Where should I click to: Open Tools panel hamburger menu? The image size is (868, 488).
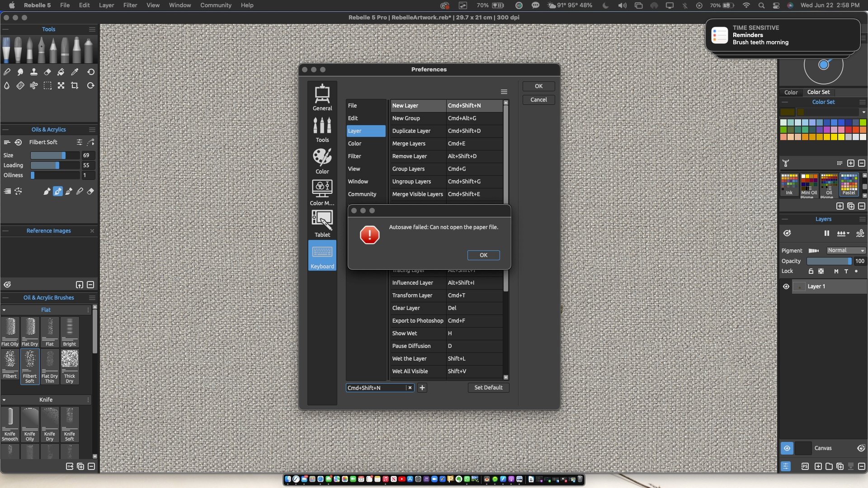click(92, 29)
